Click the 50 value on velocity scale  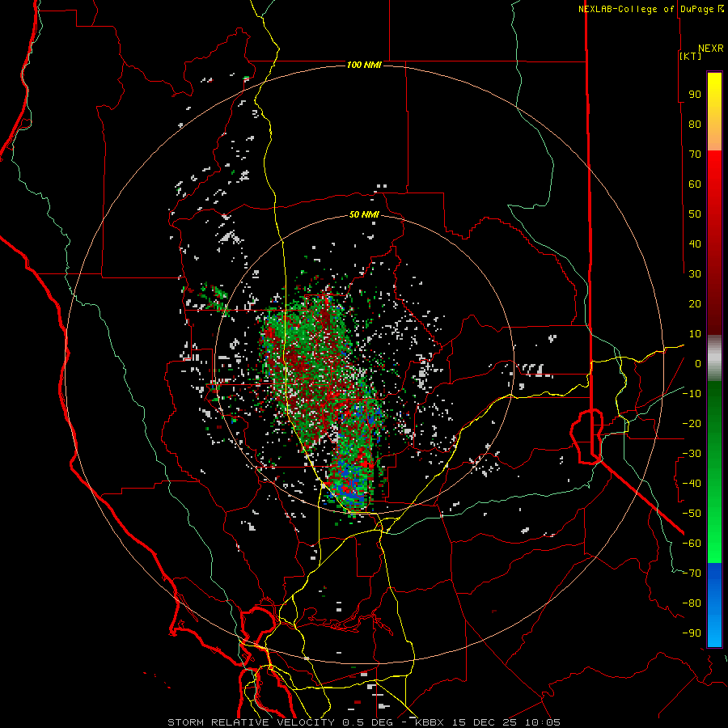point(695,214)
